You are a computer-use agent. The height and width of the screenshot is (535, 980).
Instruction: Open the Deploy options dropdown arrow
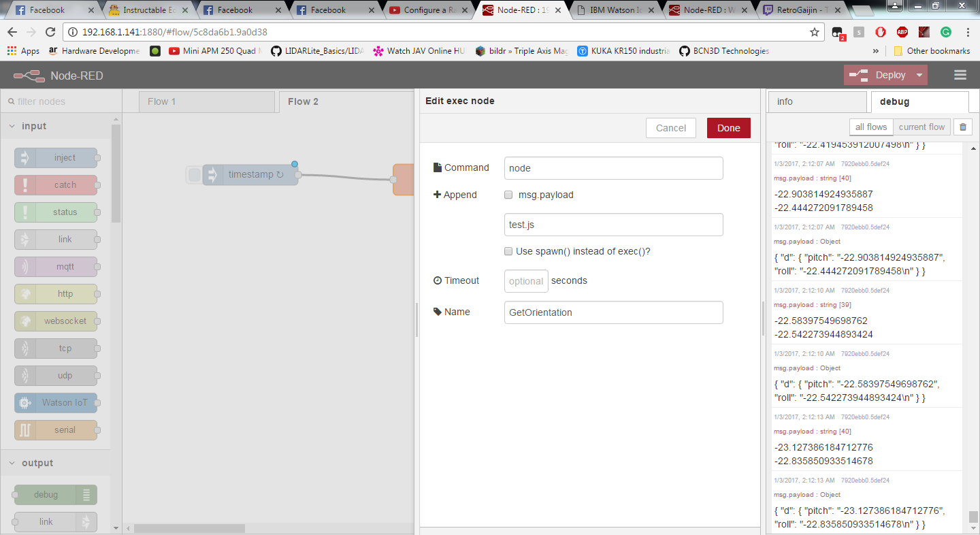(919, 75)
